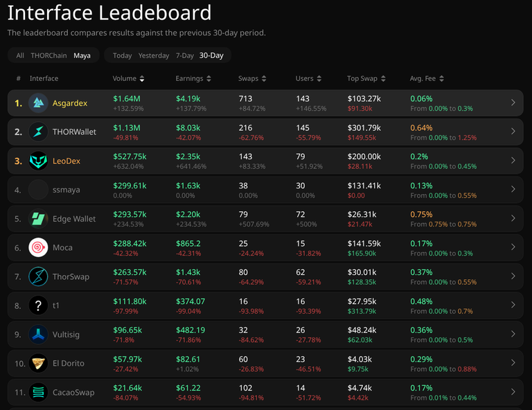Sort by Earnings column arrows
Screen dimensions: 532x410
(209, 79)
